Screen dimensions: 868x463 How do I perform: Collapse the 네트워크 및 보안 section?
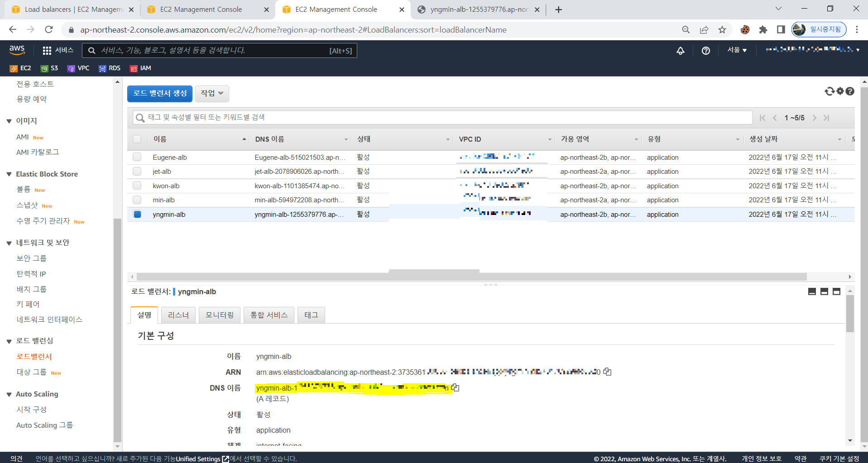(x=9, y=243)
